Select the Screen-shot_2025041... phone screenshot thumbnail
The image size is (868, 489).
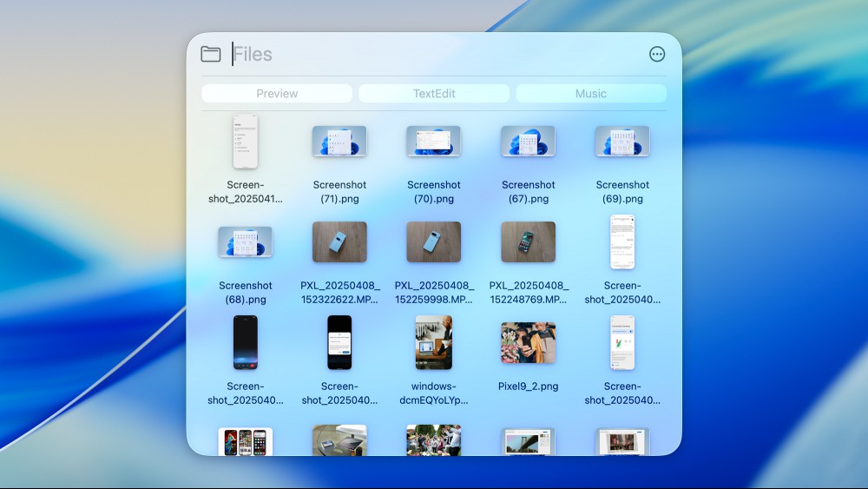tap(246, 142)
